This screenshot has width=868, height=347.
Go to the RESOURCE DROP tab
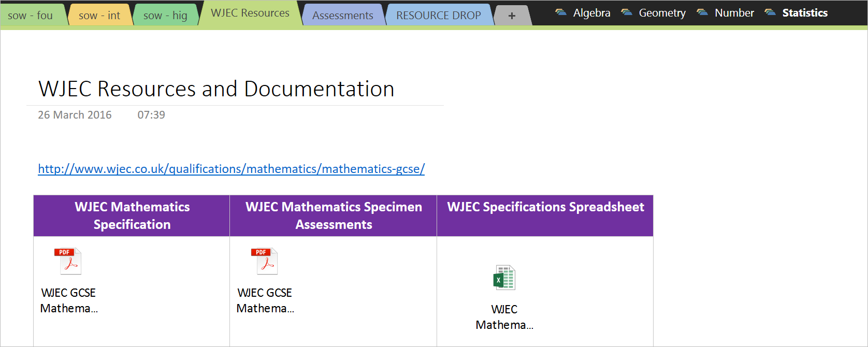click(438, 16)
